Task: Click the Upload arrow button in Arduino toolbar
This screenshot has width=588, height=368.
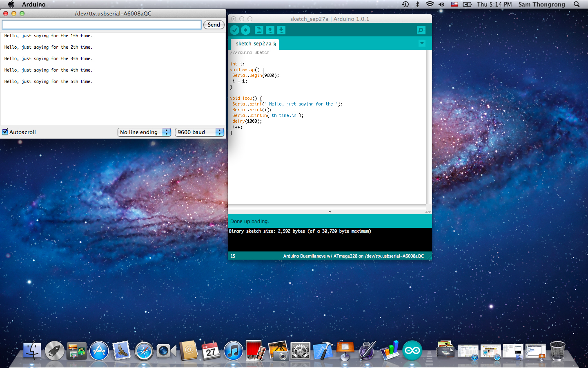Action: click(x=245, y=30)
